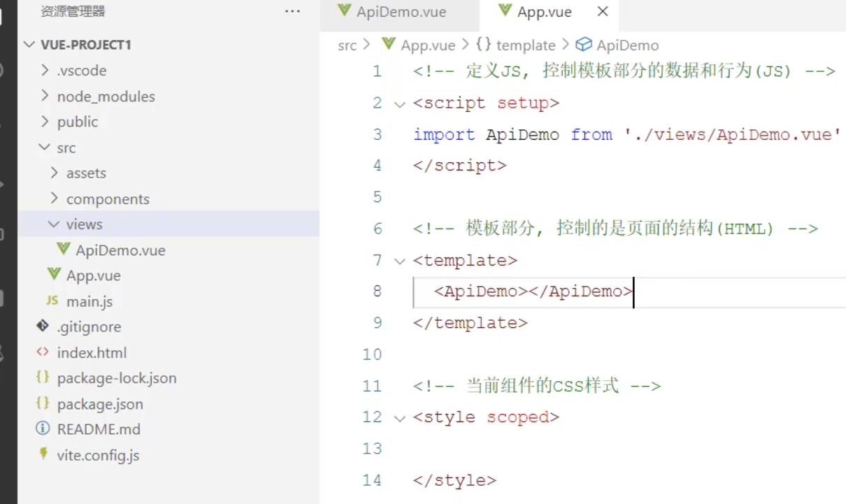Viewport: 846px width, 504px height.
Task: Click the closing </style> tag
Action: click(x=454, y=480)
